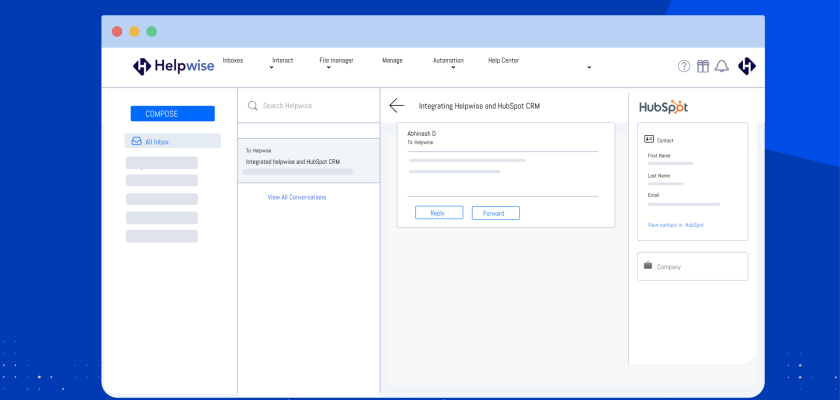
Task: Click the Reply button
Action: coord(438,213)
